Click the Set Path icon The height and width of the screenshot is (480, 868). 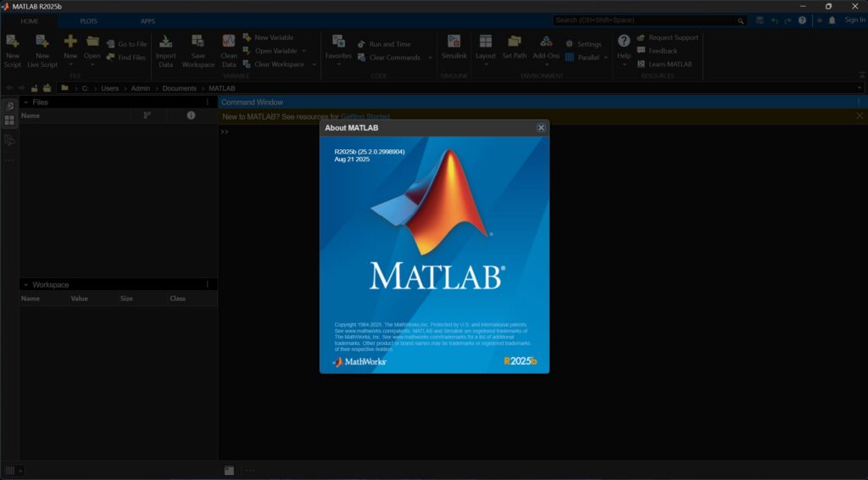515,42
